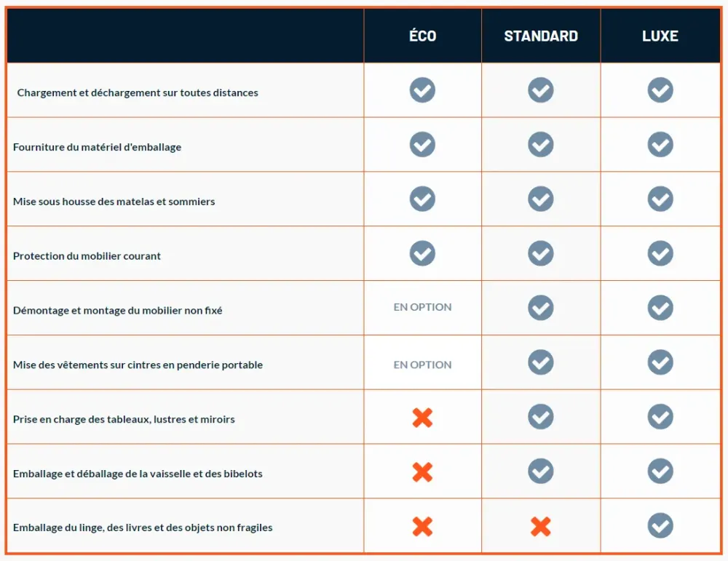The height and width of the screenshot is (561, 728).
Task: Click the LUXE checkmark for Mise sous housse
Action: (x=660, y=199)
